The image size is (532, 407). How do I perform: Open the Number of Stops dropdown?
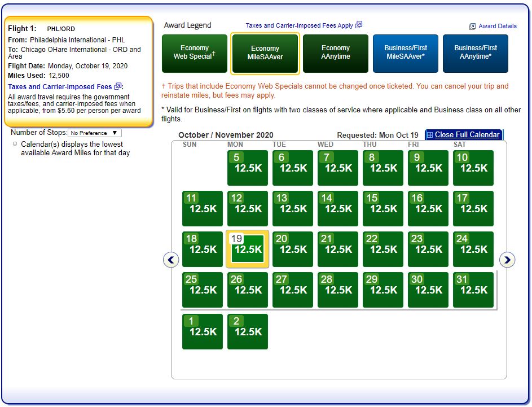pos(94,133)
